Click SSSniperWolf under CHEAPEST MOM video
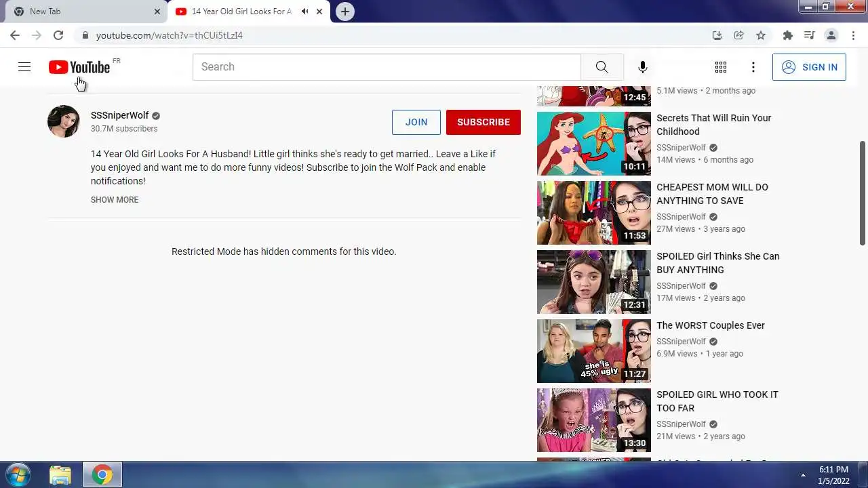The height and width of the screenshot is (488, 868). 681,217
